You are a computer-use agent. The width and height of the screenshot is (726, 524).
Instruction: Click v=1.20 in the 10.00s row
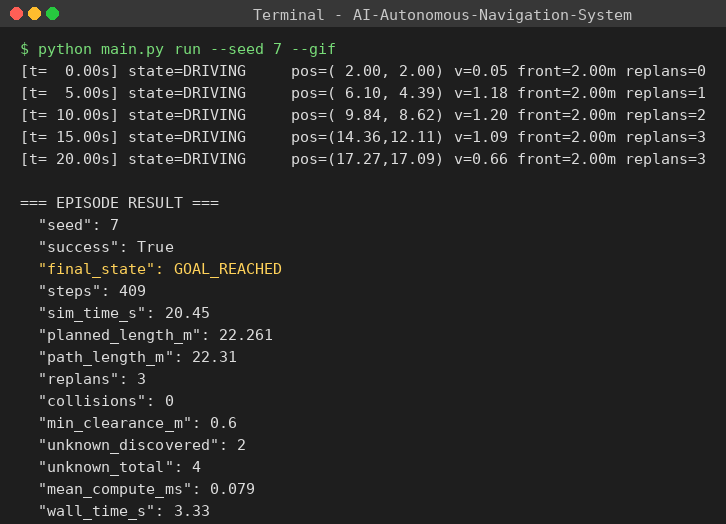481,115
